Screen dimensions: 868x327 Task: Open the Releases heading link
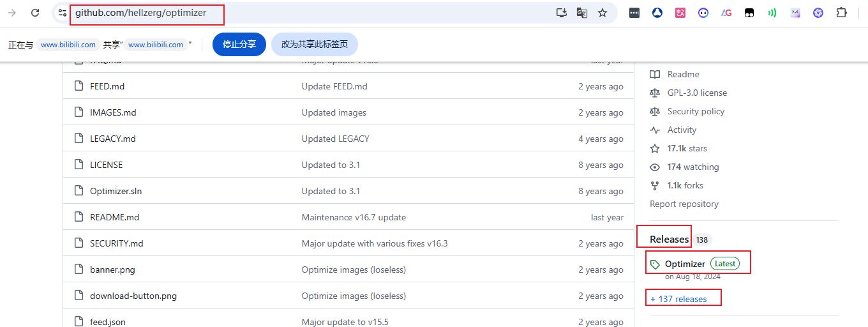pos(669,240)
